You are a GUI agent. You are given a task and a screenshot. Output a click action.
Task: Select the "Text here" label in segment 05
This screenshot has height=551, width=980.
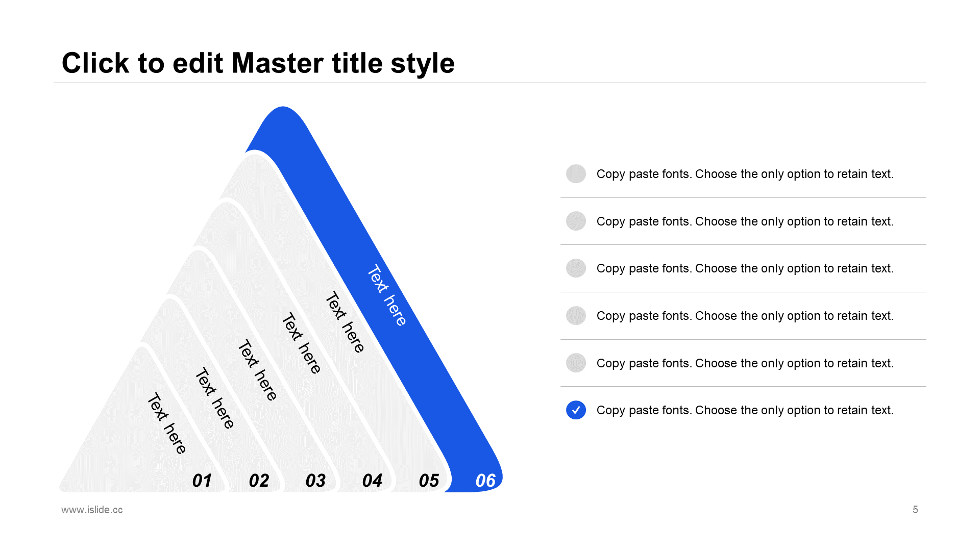(345, 322)
